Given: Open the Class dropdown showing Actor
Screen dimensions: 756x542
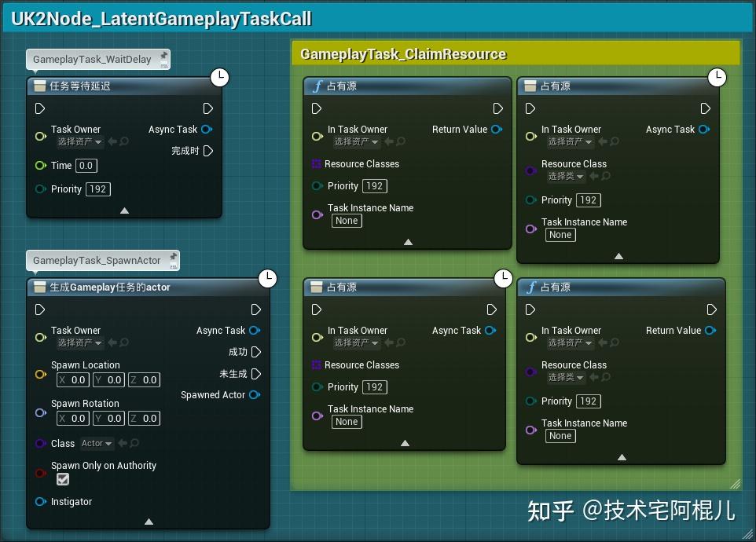Looking at the screenshot, I should coord(96,443).
